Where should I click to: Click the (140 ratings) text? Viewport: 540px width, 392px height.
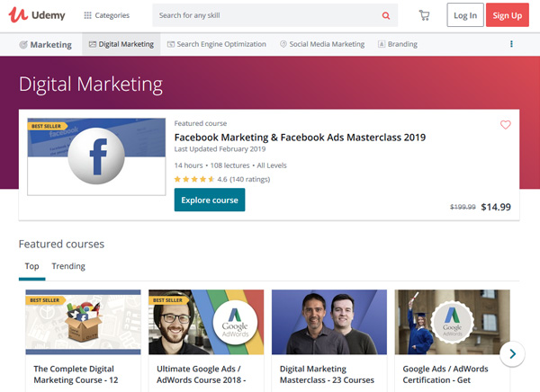(249, 179)
